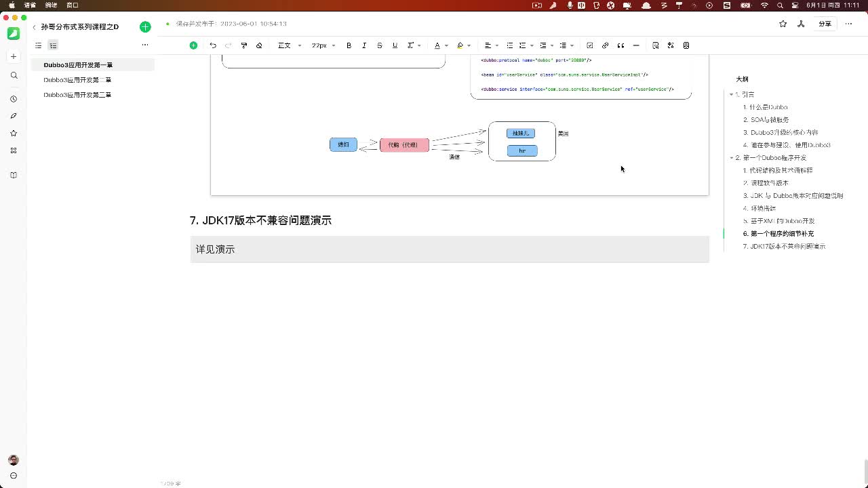This screenshot has height=488, width=868.
Task: Click the 分享 share button
Action: tap(825, 24)
